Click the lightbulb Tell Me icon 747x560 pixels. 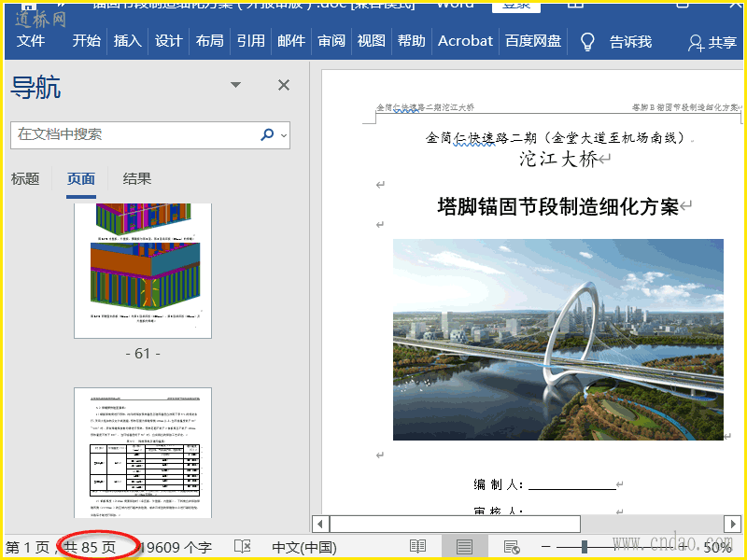click(587, 41)
